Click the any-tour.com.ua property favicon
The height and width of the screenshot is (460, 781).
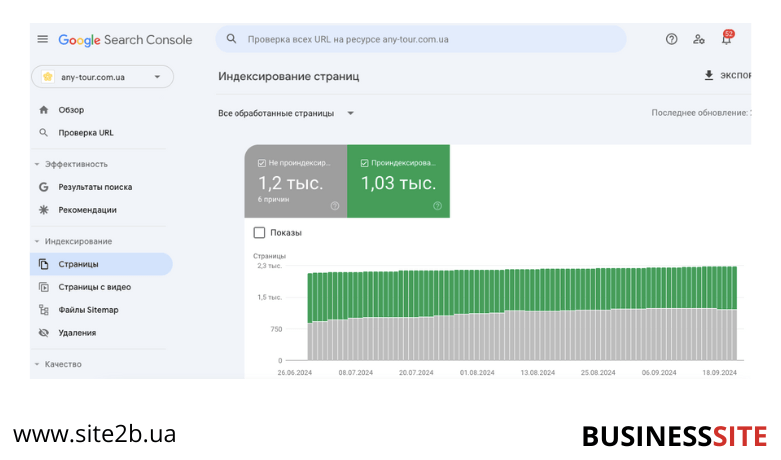click(x=48, y=77)
